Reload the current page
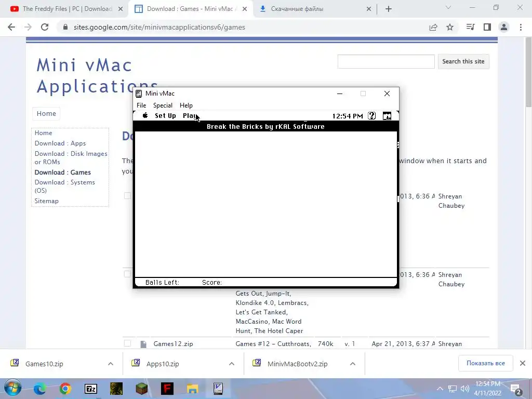This screenshot has width=532, height=399. pos(45,27)
